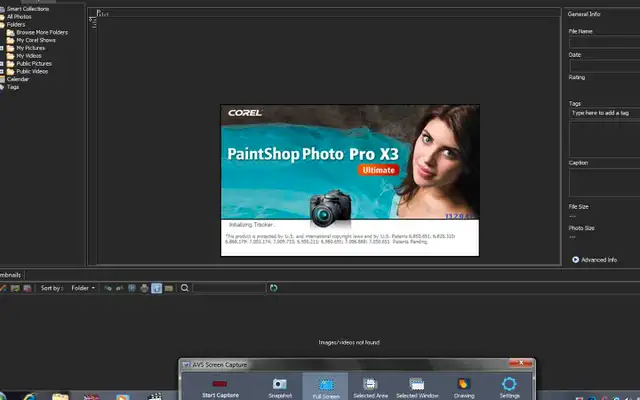Click the green refresh arrows icon
The height and width of the screenshot is (400, 640).
pyautogui.click(x=273, y=288)
